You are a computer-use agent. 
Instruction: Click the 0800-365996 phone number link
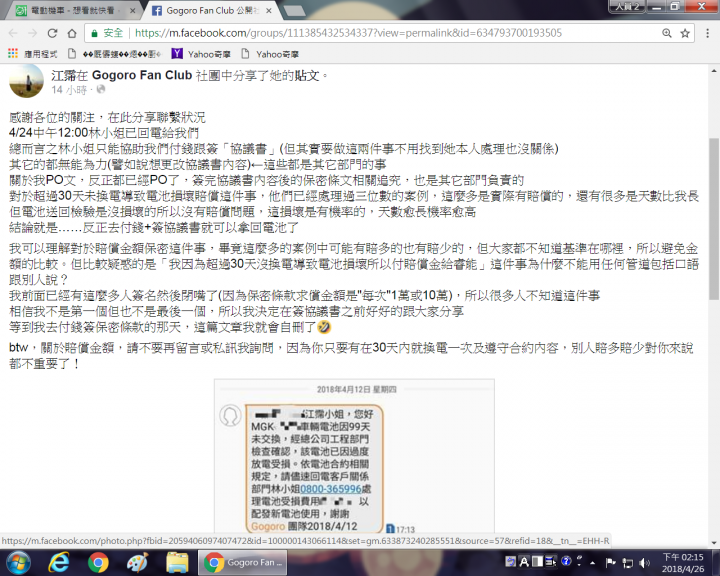point(331,489)
